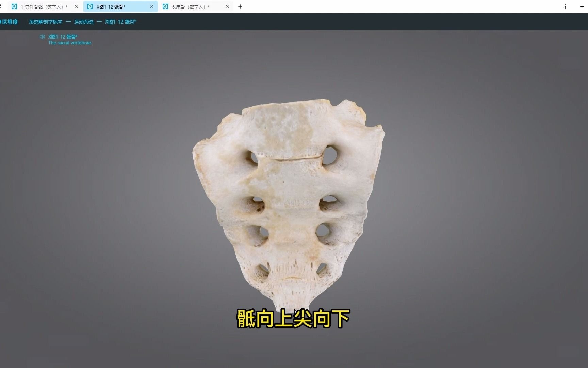Viewport: 588px width, 368px height.
Task: Close the 6.尾骨 tab
Action: [227, 6]
